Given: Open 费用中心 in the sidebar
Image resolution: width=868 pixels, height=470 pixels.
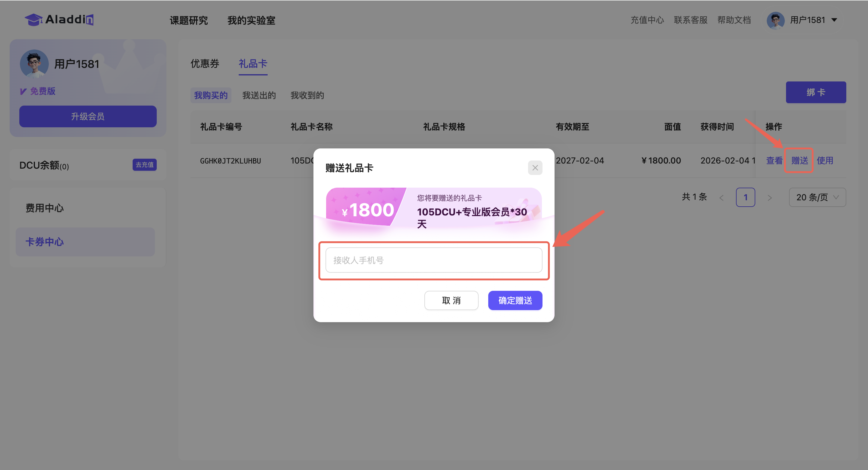Looking at the screenshot, I should click(x=45, y=208).
